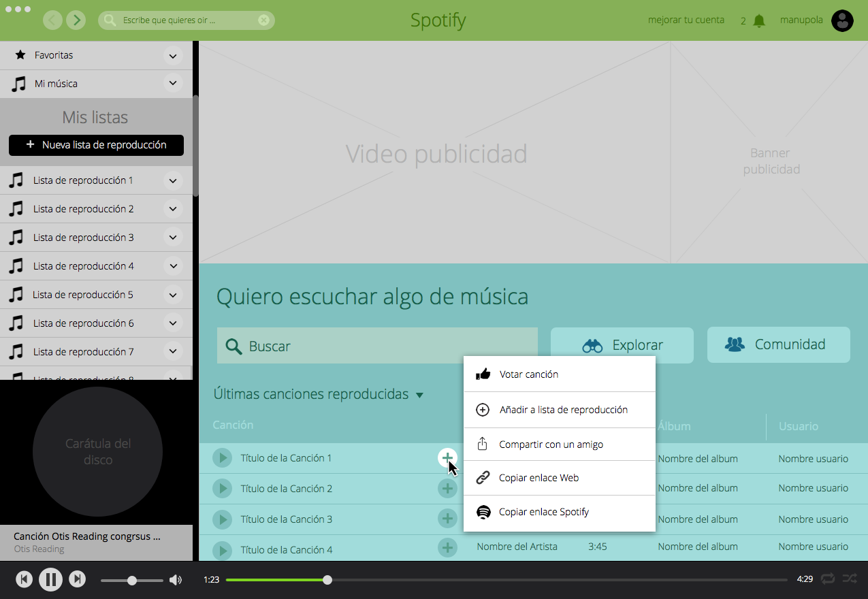Choose Votar canción from the context menu
This screenshot has width=868, height=599.
click(x=560, y=374)
